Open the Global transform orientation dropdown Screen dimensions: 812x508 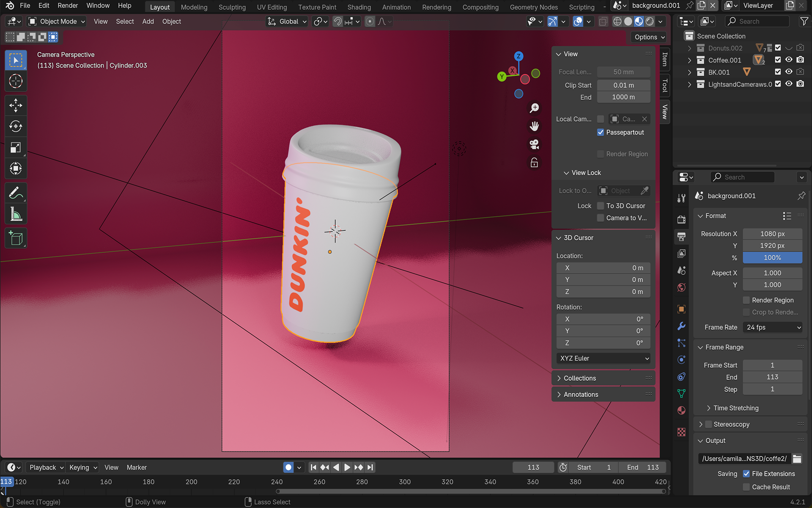pos(287,21)
